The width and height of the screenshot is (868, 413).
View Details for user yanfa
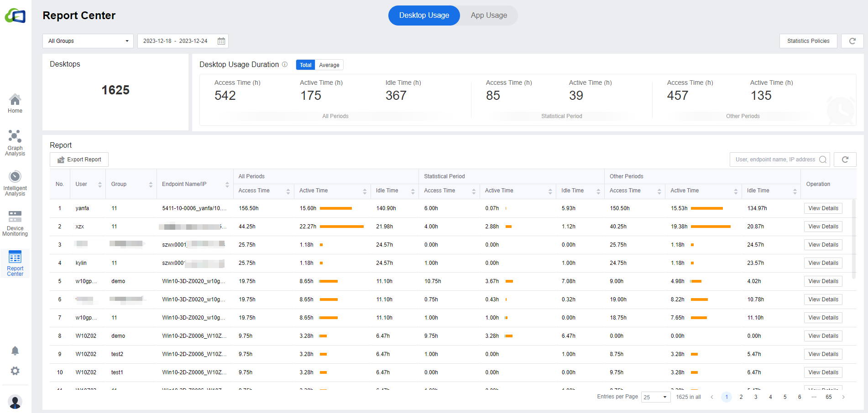823,208
